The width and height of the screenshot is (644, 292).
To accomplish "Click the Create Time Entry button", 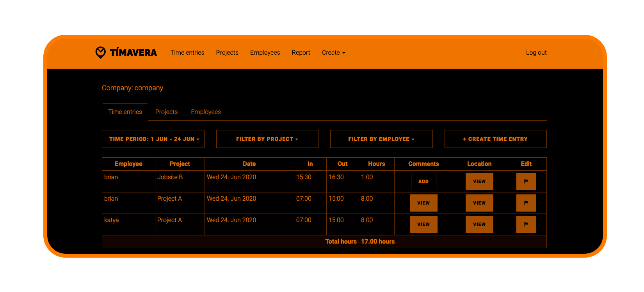I will pos(496,139).
